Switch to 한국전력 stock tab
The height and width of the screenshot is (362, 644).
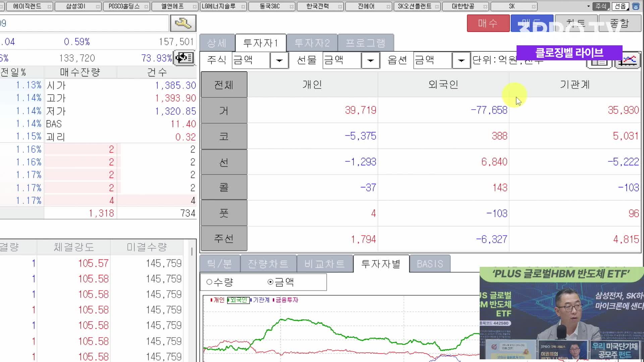point(317,6)
